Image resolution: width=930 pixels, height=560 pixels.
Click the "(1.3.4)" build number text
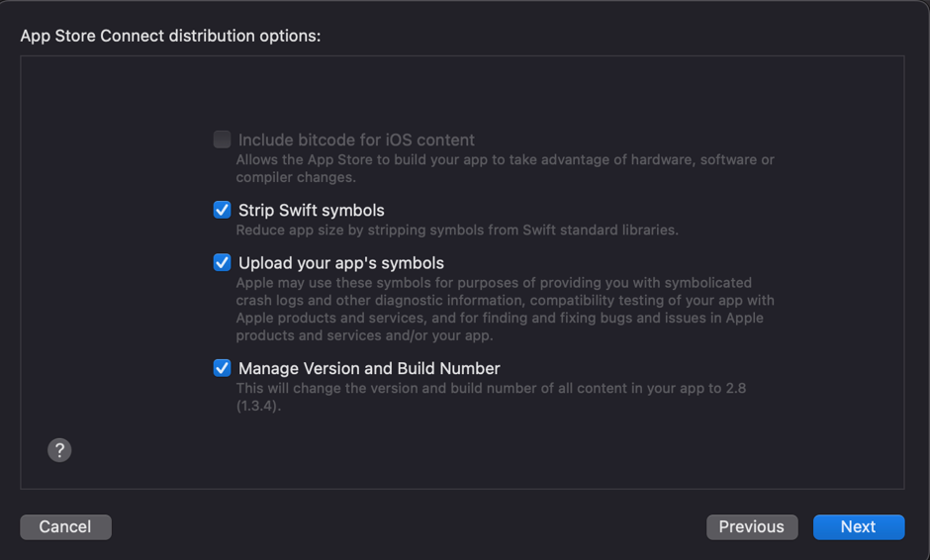(x=258, y=406)
